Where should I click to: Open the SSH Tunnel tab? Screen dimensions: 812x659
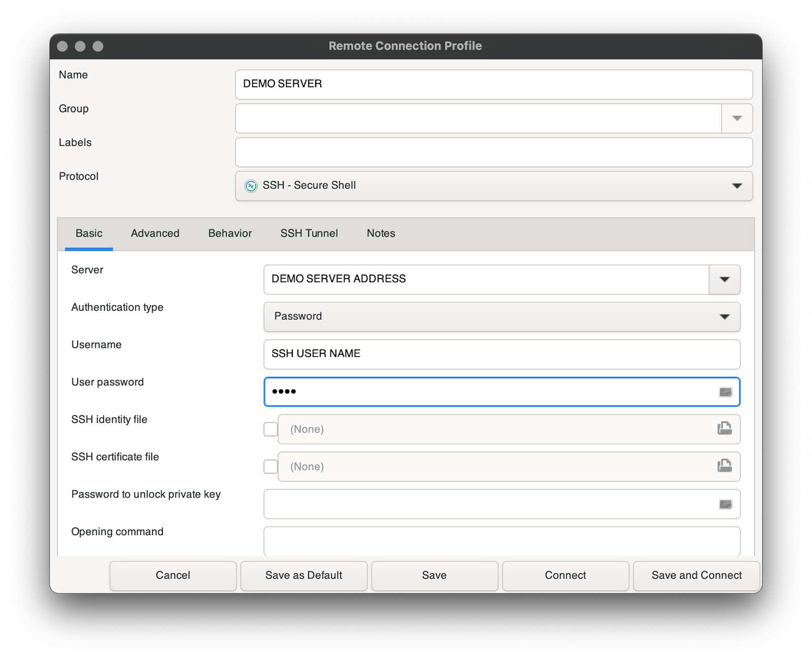(x=309, y=234)
